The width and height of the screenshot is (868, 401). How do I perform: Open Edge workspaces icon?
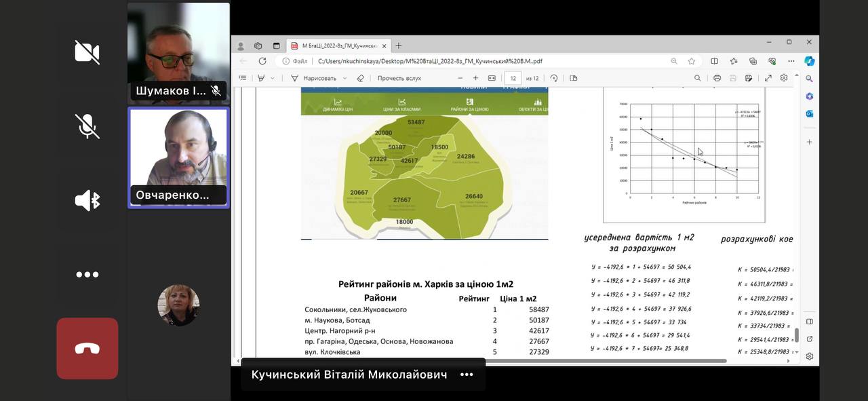258,46
